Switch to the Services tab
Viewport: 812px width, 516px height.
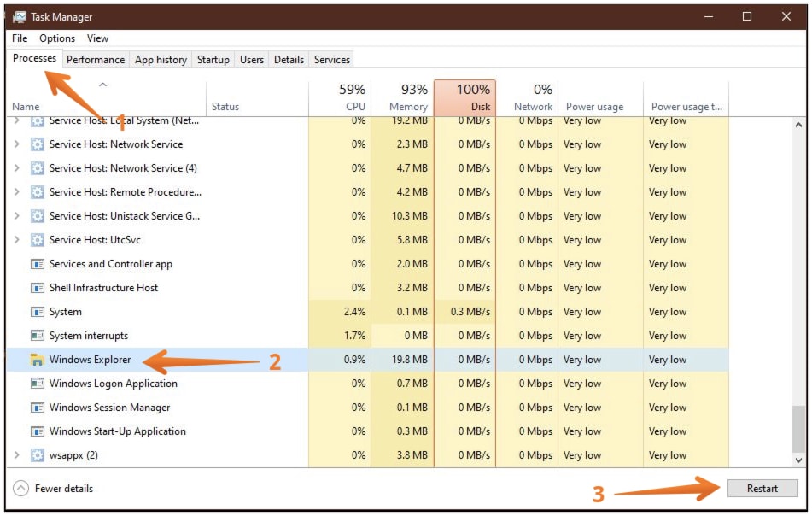tap(331, 59)
